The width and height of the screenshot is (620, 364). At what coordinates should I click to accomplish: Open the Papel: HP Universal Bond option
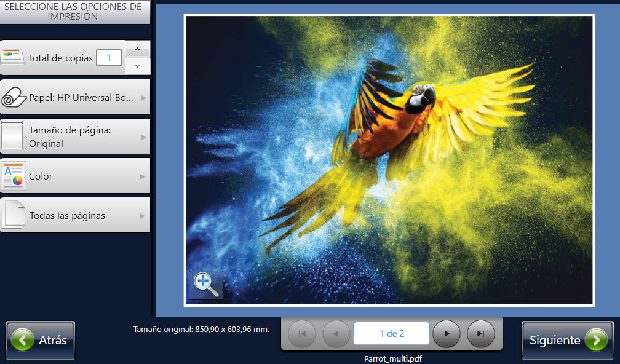tap(75, 97)
